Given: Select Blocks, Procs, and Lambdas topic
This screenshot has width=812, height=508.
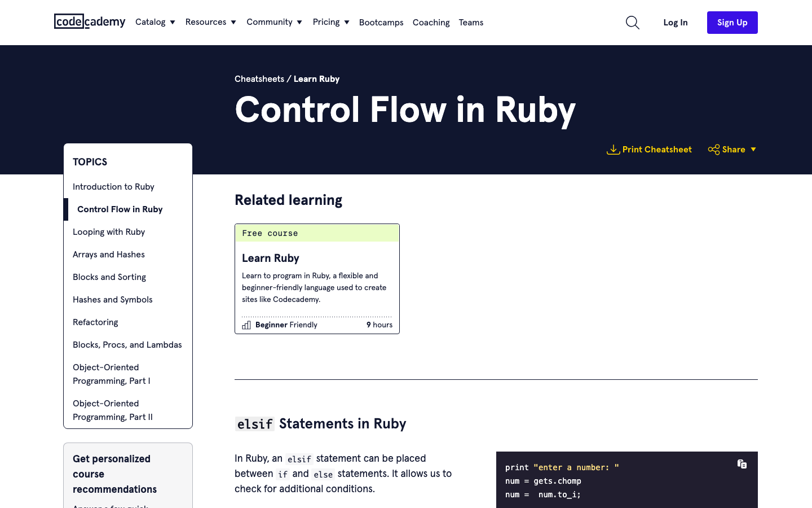Looking at the screenshot, I should 127,345.
